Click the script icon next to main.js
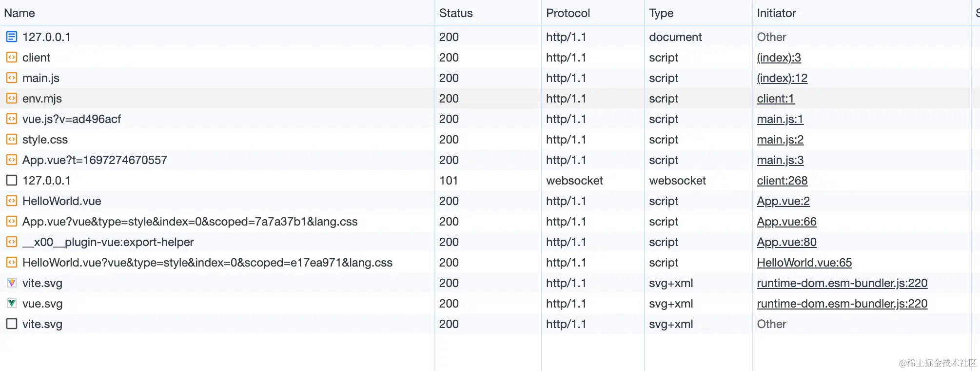980x371 pixels. pyautogui.click(x=12, y=78)
